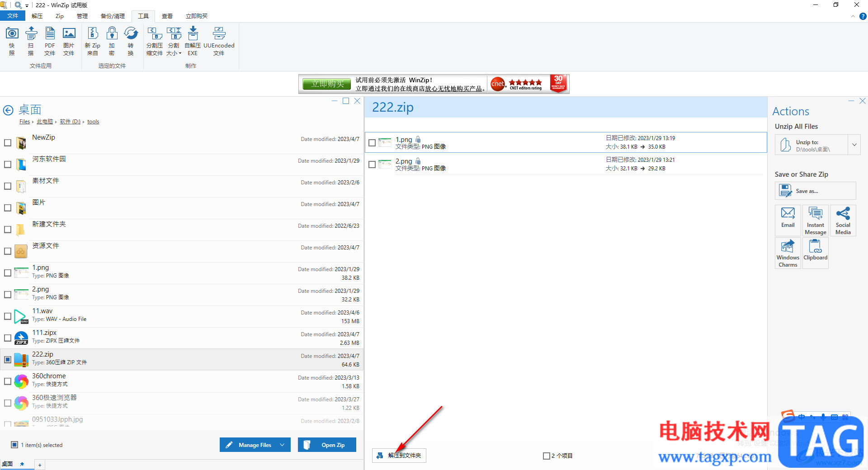The width and height of the screenshot is (868, 470).
Task: Open the quick access toolbar dropdown arrow
Action: coord(27,5)
